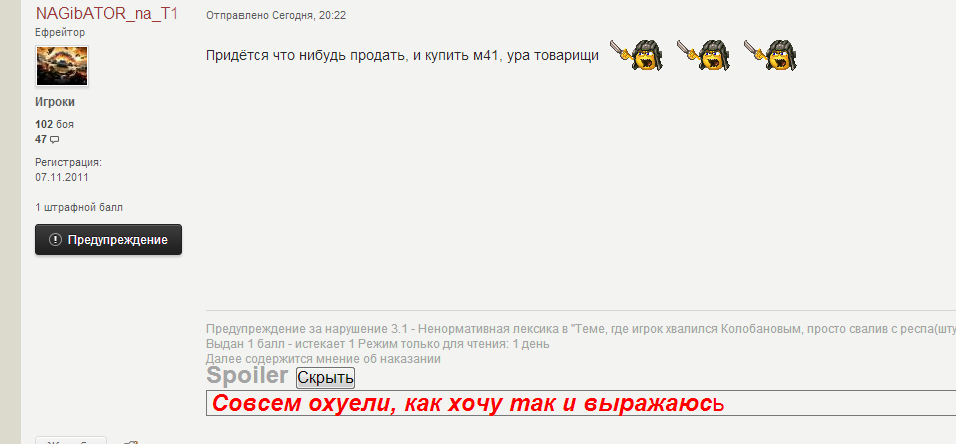
Task: Open the NAGibATOR_na_T1 user profile link
Action: 107,13
